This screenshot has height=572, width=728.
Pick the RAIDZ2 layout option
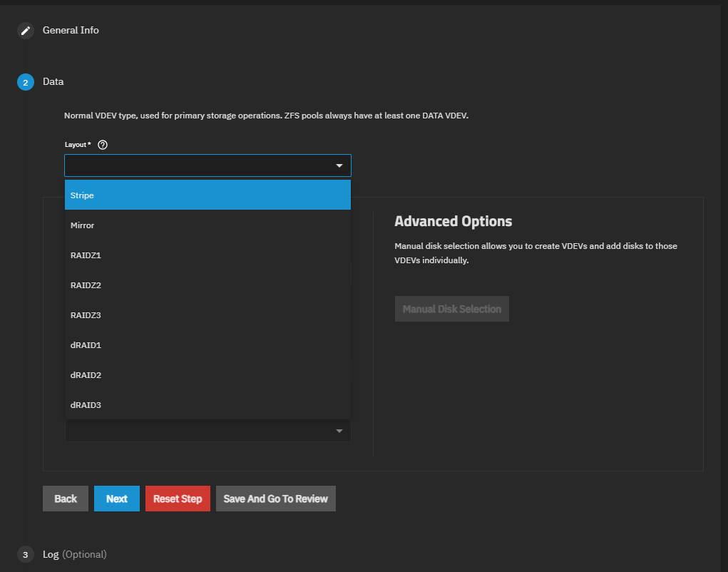coord(207,285)
